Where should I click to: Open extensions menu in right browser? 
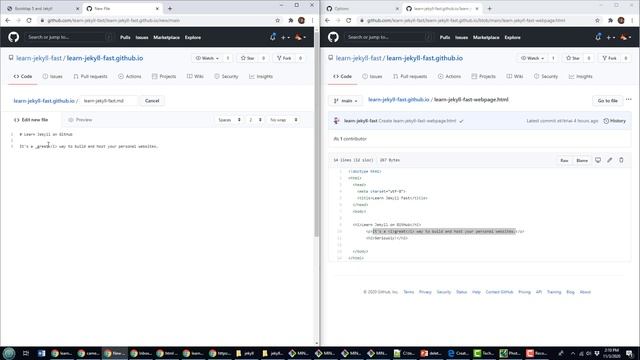tap(610, 20)
